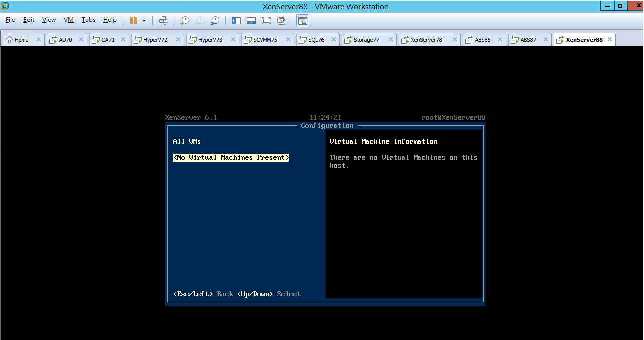644x340 pixels.
Task: Click the 'Configuration' panel title
Action: point(328,126)
